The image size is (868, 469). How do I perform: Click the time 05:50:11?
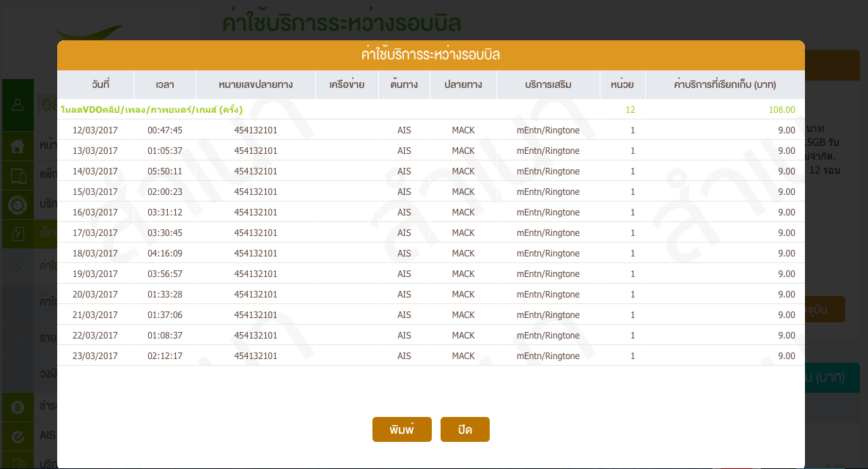point(165,171)
